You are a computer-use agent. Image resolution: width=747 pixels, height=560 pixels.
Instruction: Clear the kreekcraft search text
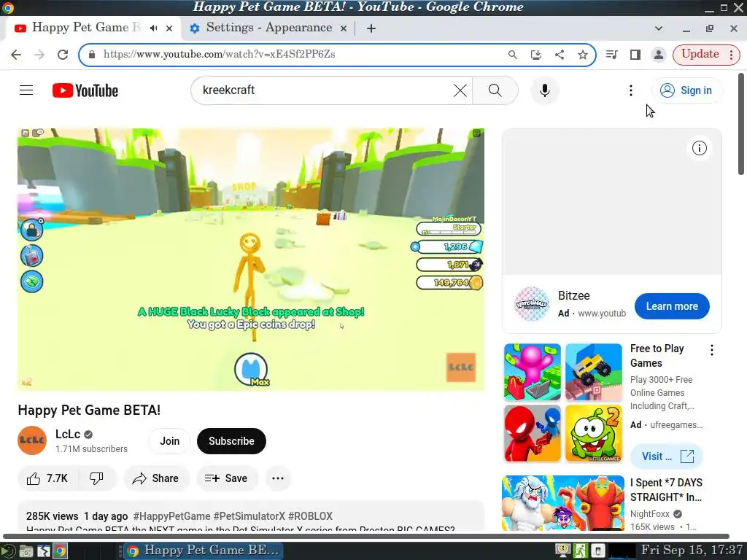pyautogui.click(x=460, y=90)
